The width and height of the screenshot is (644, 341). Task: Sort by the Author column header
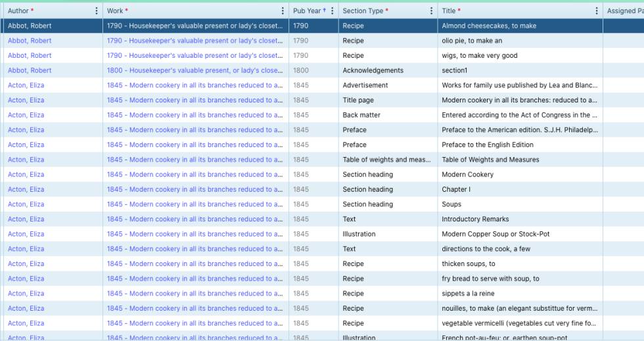click(x=20, y=11)
